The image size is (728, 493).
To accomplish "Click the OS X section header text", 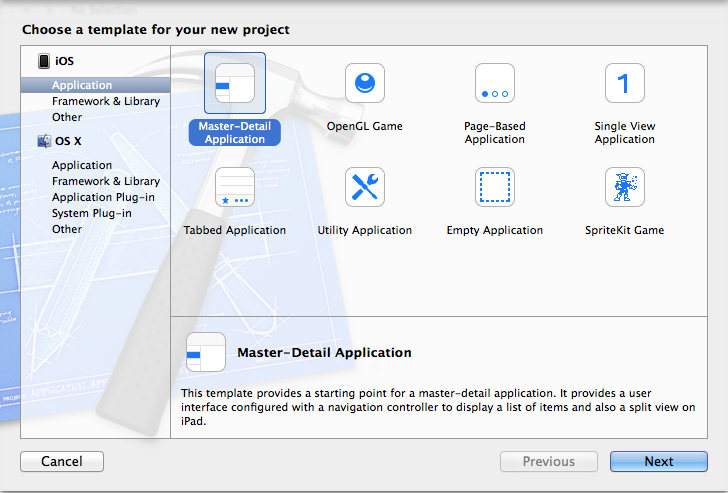I will pyautogui.click(x=68, y=141).
